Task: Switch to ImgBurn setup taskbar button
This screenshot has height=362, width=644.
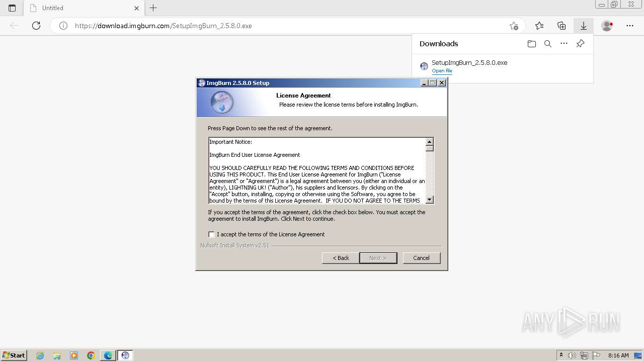Action: 125,355
